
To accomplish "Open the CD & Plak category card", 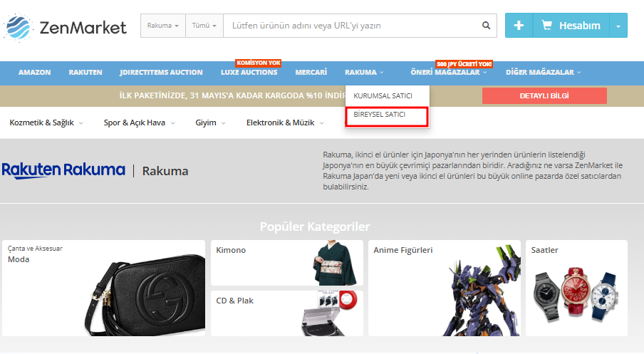I will point(286,313).
